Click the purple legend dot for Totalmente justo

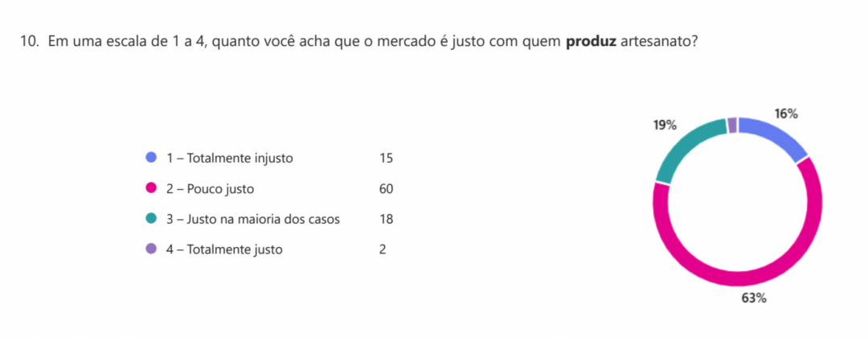[x=150, y=249]
